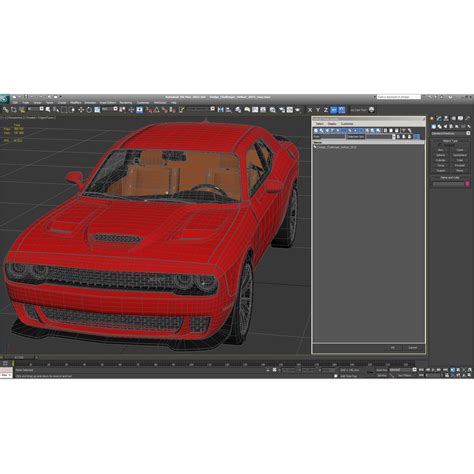Click the Use Pivot Point Center icon
474x474 pixels.
tap(122, 110)
